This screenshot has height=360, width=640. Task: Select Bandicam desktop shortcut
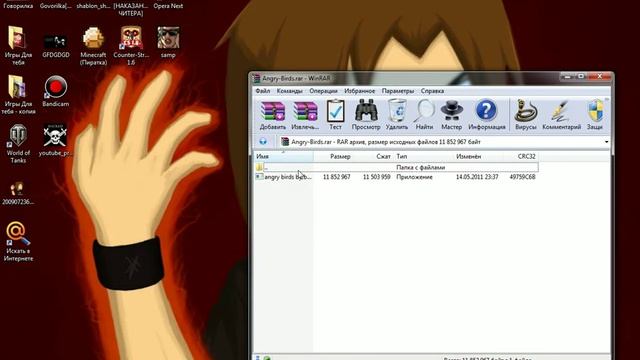(x=56, y=91)
